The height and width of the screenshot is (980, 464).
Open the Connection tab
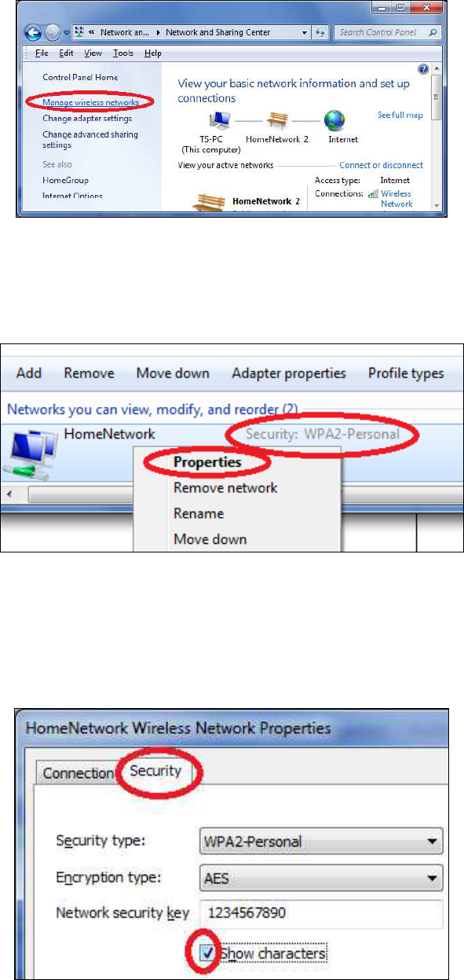(79, 773)
